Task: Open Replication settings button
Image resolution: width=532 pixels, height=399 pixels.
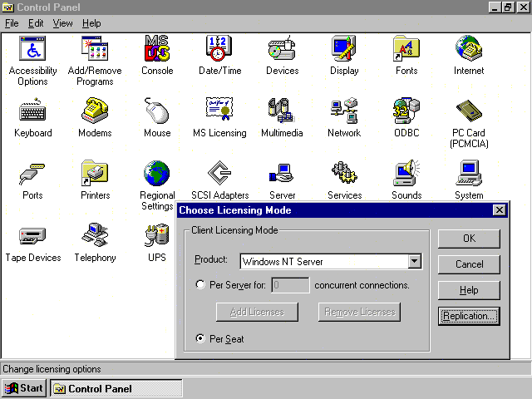Action: pyautogui.click(x=469, y=316)
